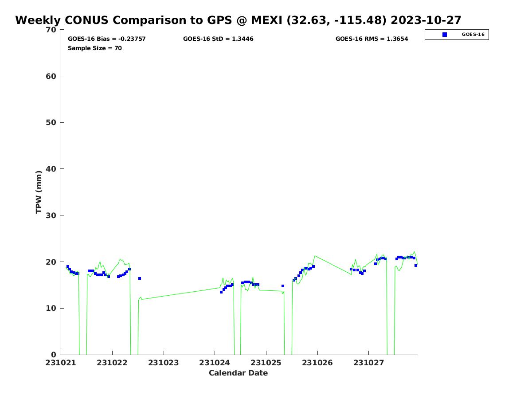Click the 231026 x-axis tick label

(x=317, y=363)
